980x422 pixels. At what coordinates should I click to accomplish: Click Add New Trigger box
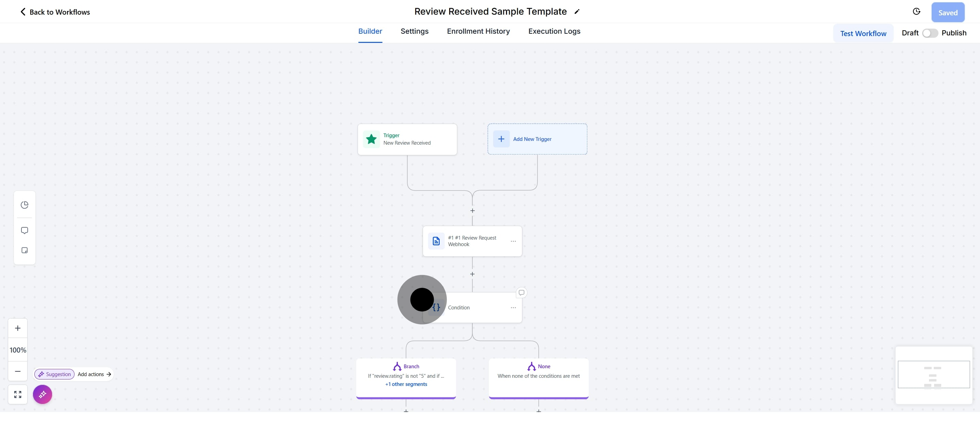(537, 139)
